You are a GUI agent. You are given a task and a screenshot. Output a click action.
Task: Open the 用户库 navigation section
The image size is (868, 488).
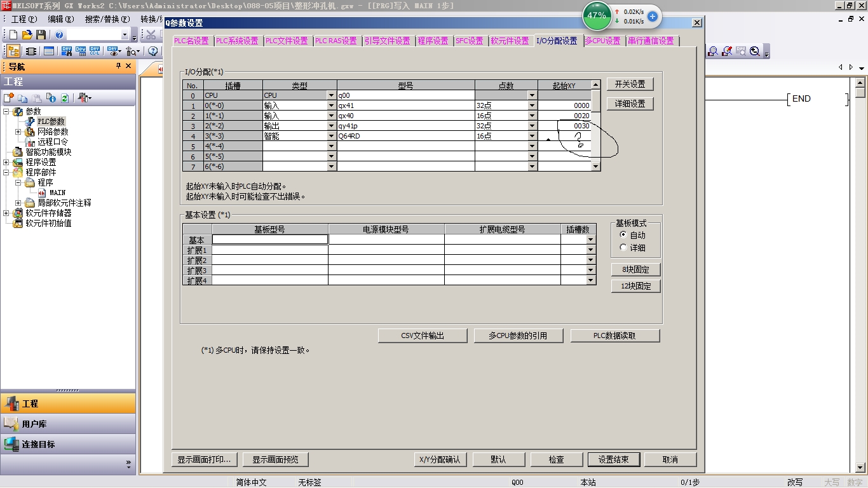click(x=68, y=424)
